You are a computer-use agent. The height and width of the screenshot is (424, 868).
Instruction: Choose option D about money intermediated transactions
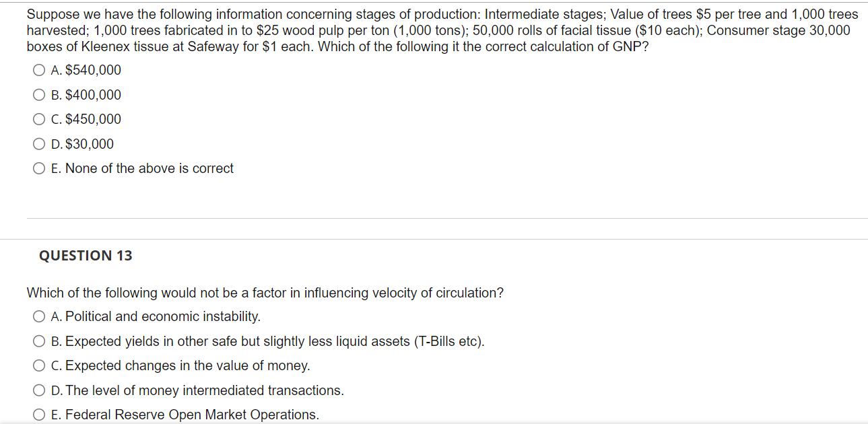(38, 390)
